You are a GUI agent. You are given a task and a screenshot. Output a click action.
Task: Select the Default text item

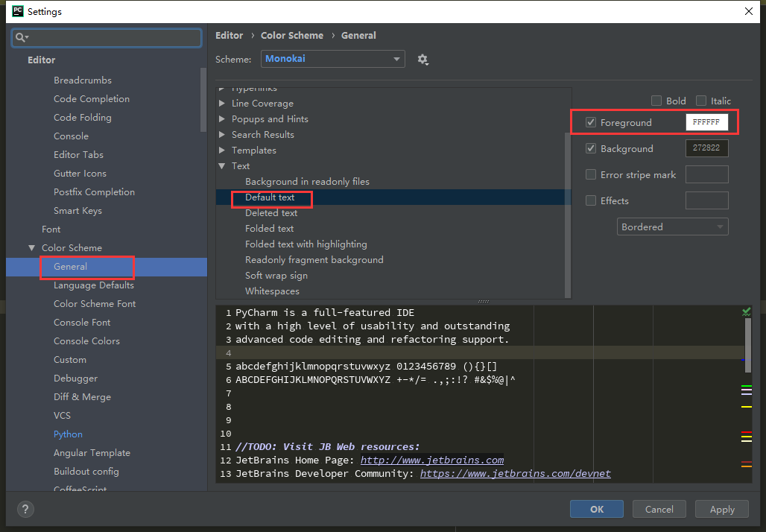tap(270, 197)
